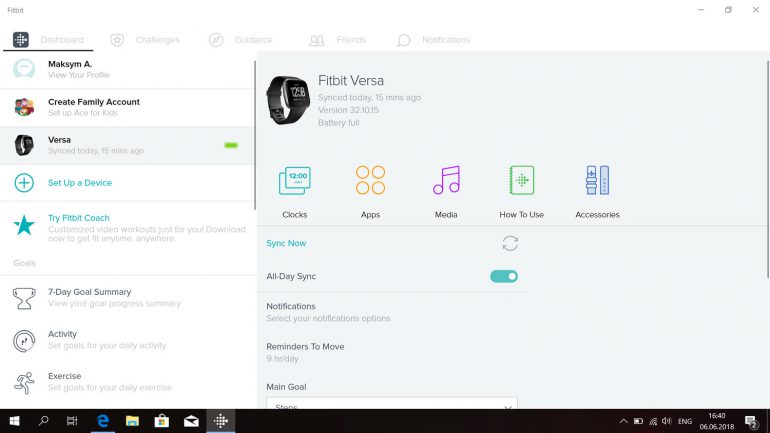This screenshot has height=433, width=770.
Task: Open the Friends tab
Action: [337, 40]
